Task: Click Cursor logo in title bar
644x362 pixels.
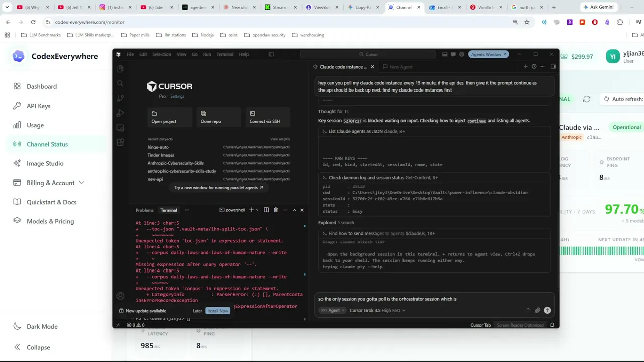Action: coord(118,54)
